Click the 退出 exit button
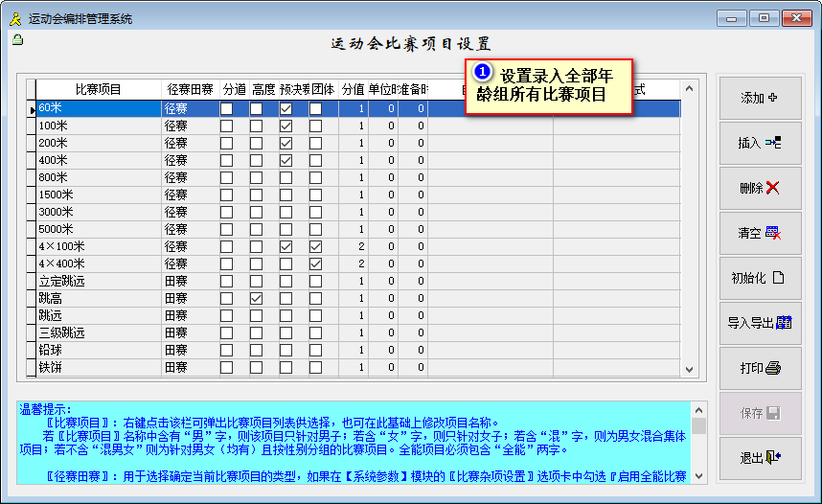 (x=758, y=458)
